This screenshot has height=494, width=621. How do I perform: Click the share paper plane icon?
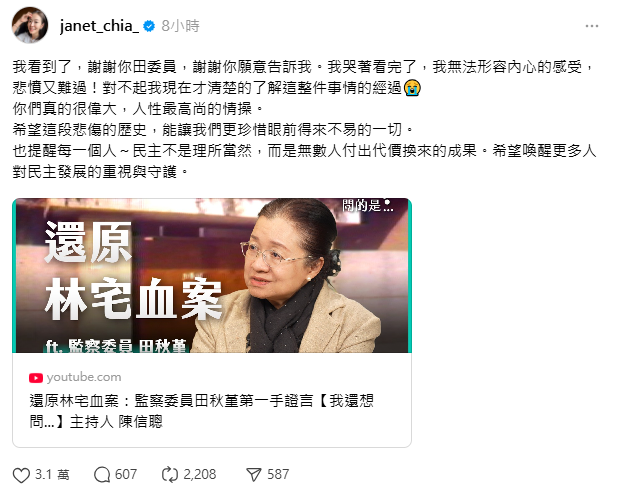253,474
